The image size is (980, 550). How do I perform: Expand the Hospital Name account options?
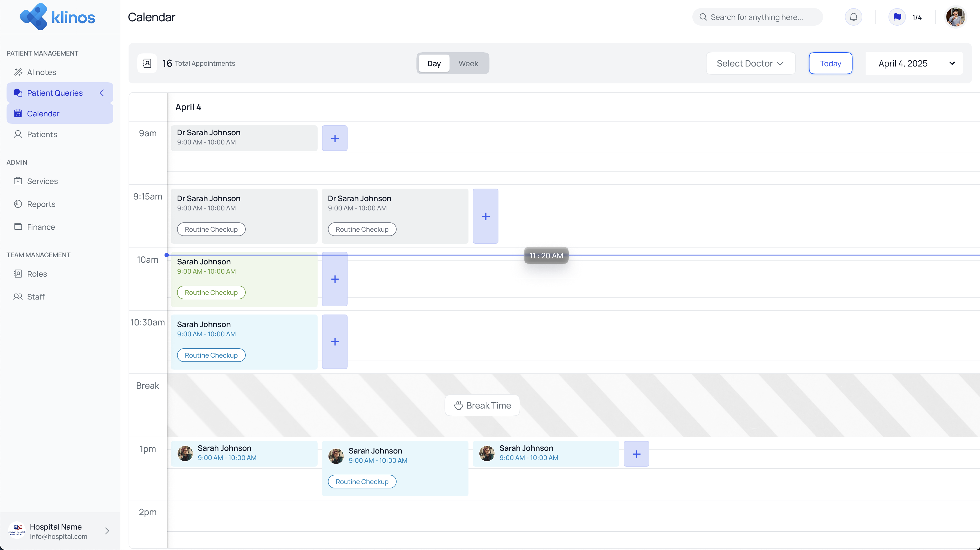(107, 531)
